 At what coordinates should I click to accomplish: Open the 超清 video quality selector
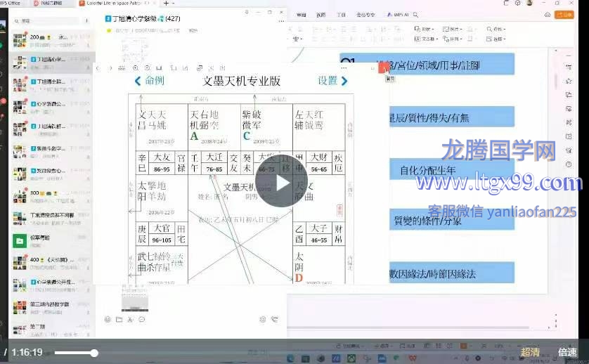530,352
